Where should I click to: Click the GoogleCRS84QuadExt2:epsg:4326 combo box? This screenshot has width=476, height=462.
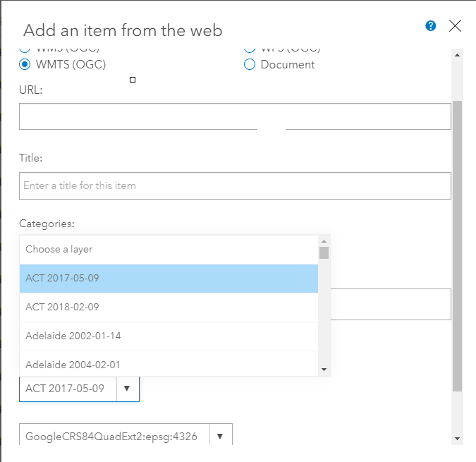click(126, 434)
